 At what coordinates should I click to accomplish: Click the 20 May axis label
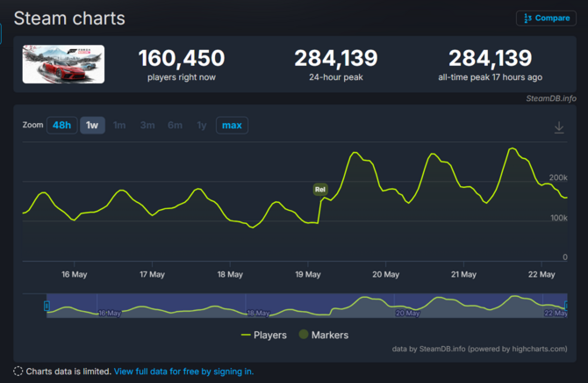point(386,274)
